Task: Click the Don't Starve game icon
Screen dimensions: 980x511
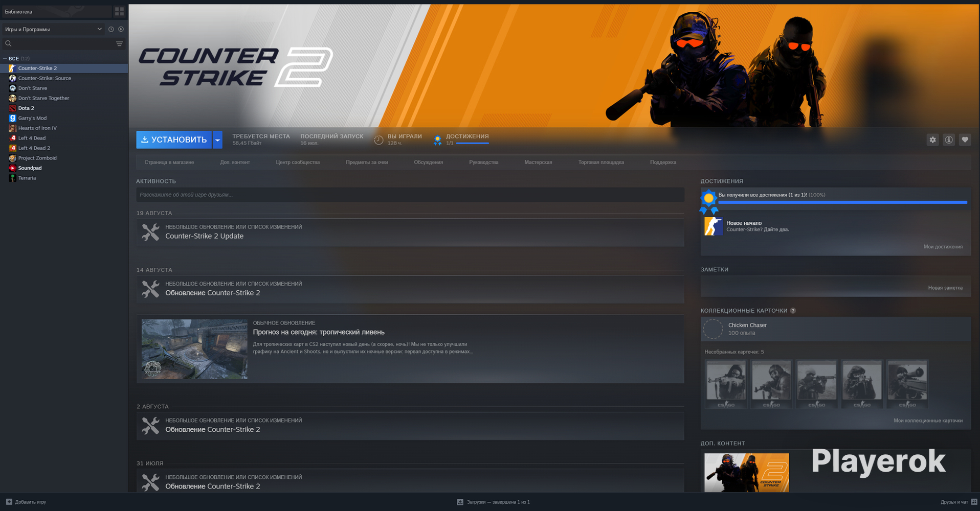Action: click(x=13, y=88)
